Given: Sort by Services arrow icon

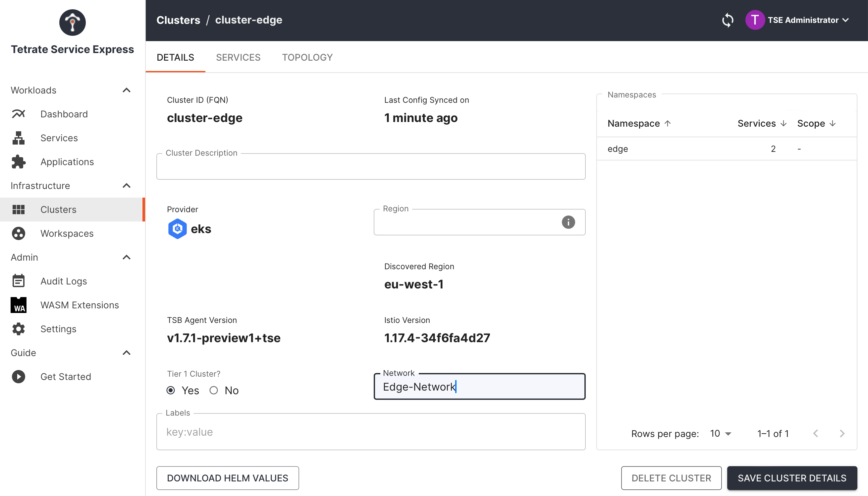Looking at the screenshot, I should point(784,123).
